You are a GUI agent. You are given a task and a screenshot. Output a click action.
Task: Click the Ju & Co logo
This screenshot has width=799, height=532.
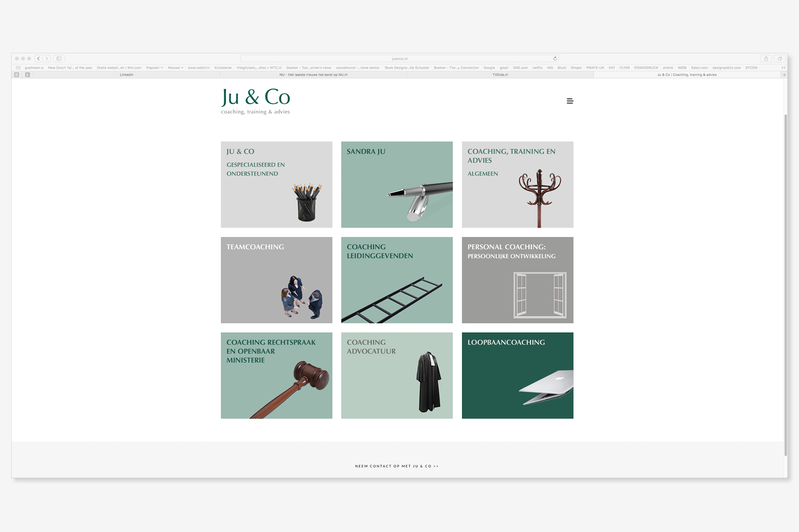tap(255, 100)
